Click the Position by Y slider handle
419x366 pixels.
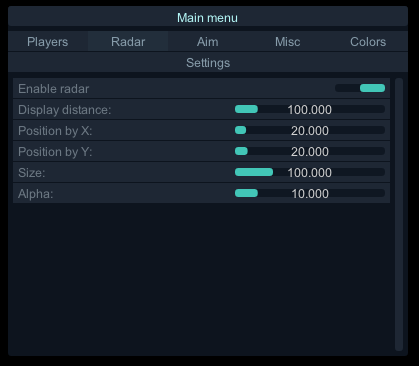(241, 151)
